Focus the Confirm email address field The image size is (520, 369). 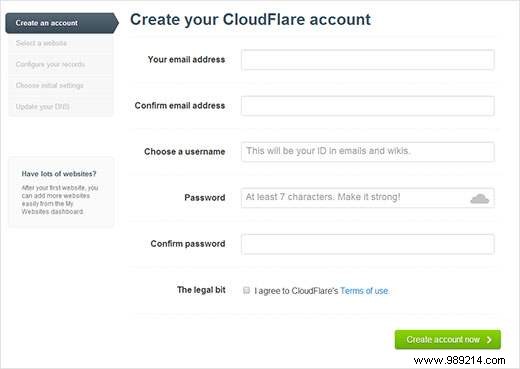368,106
